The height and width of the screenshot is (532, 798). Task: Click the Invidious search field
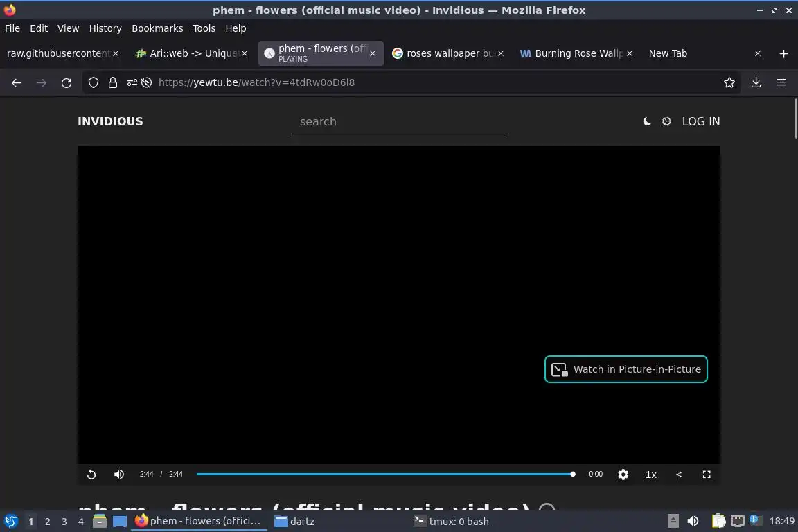[x=400, y=122]
